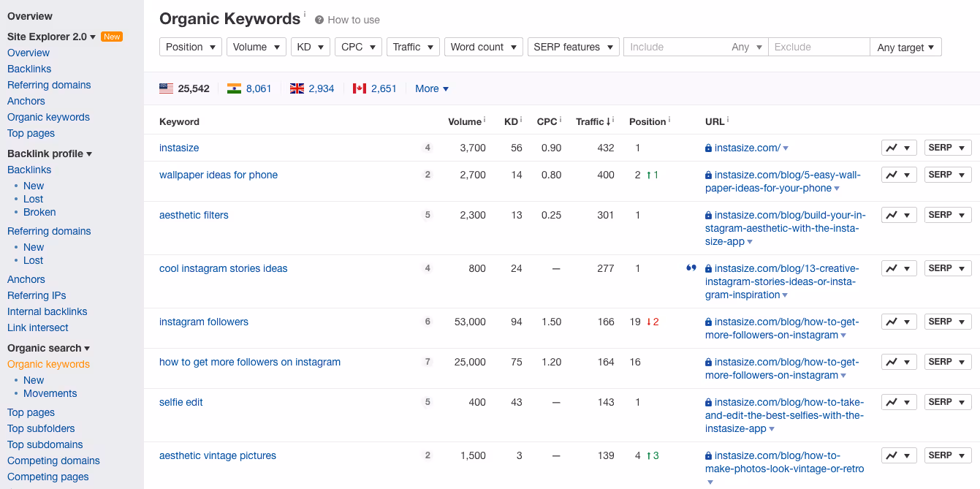Open chart icon for wallpaper ideas for phone
Screen dimensions: 980x489
point(899,175)
